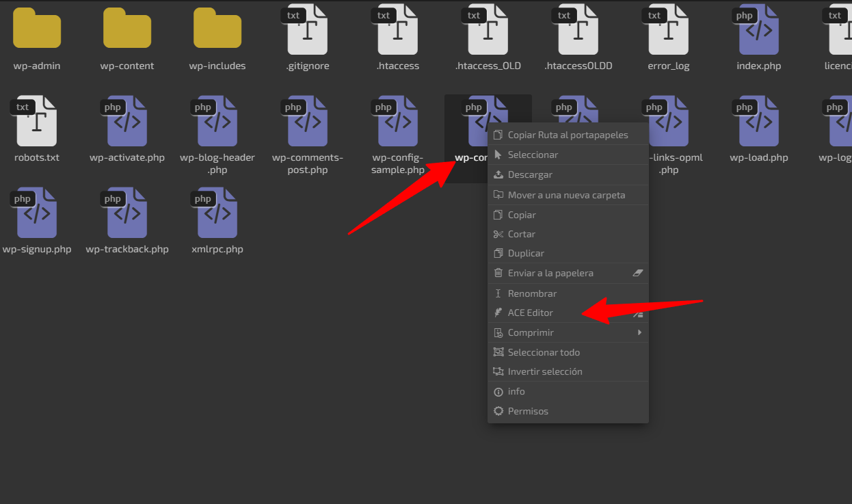Select the .htaccessOLDD file

click(578, 38)
